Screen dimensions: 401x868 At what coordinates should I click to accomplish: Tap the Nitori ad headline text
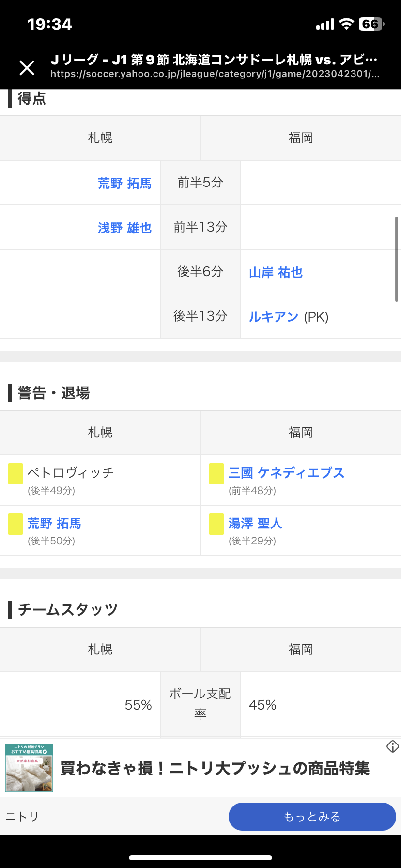coord(215,769)
